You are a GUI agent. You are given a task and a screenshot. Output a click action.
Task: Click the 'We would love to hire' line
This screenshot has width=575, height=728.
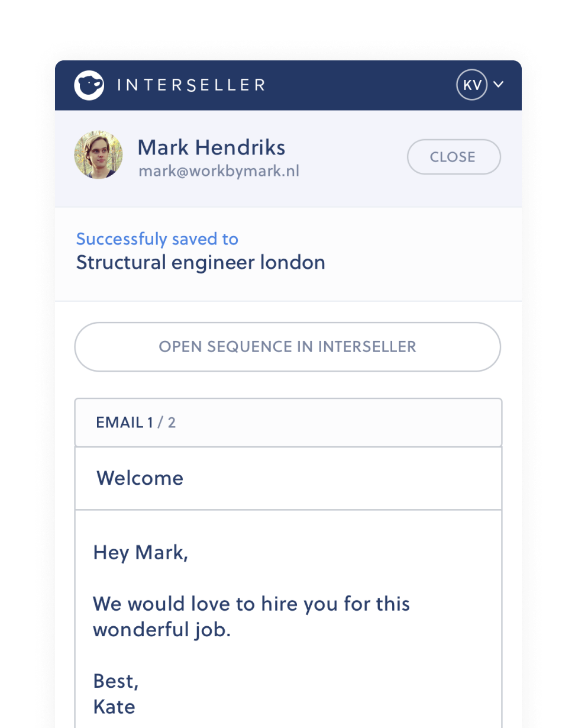click(x=251, y=604)
